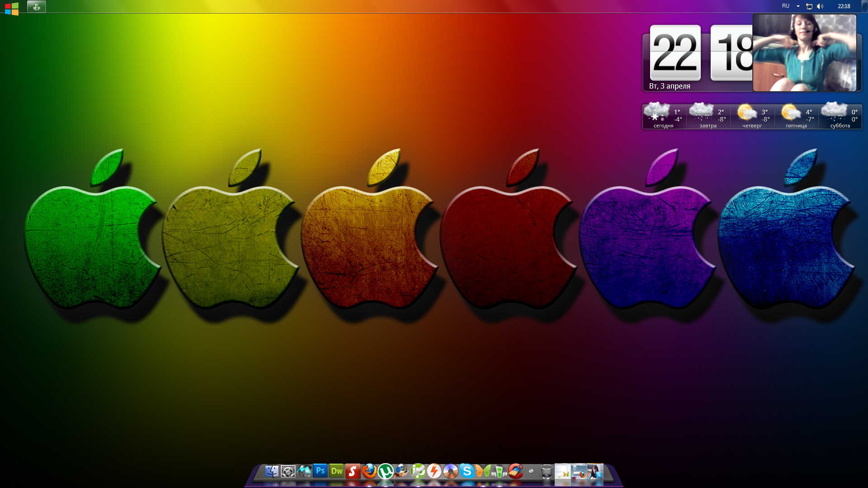Open today's forecast labeled сегодня
Viewport: 868px width, 488px height.
click(663, 117)
